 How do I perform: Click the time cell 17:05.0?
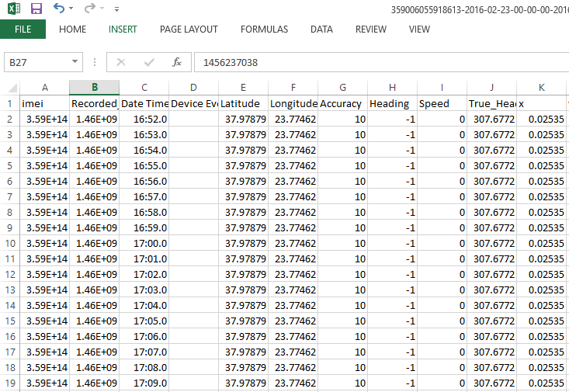point(144,321)
